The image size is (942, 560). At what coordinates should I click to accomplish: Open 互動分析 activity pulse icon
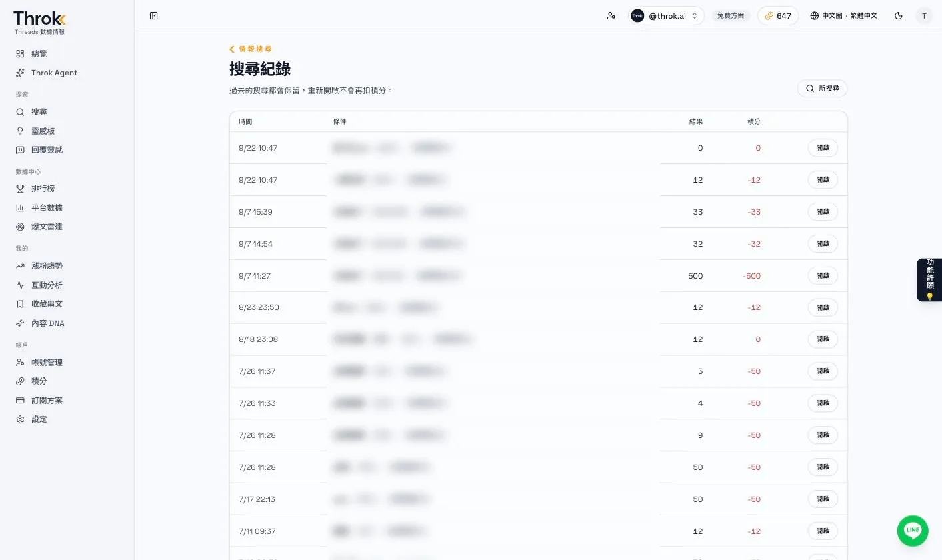click(x=20, y=285)
